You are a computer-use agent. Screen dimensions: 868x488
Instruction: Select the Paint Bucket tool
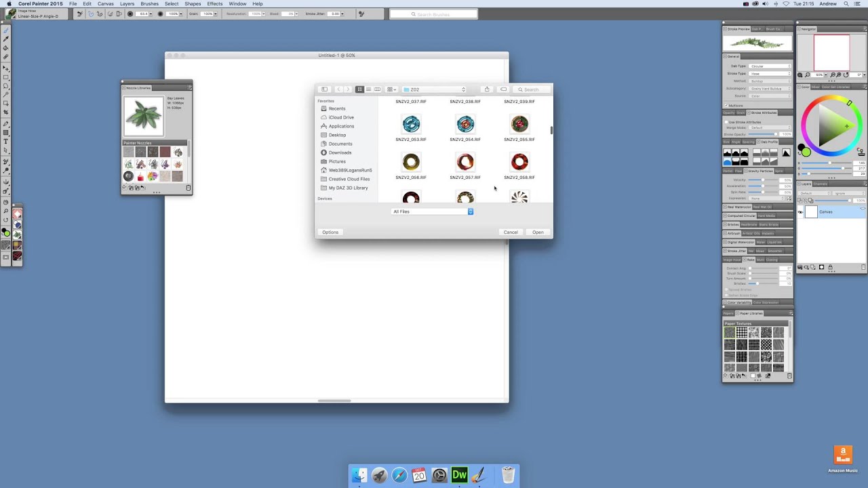(6, 47)
